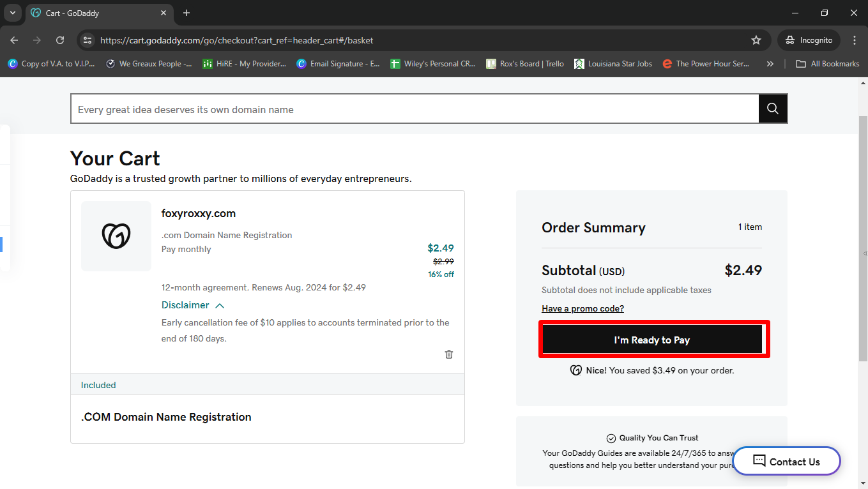Open the All Bookmarks folder

pos(827,64)
